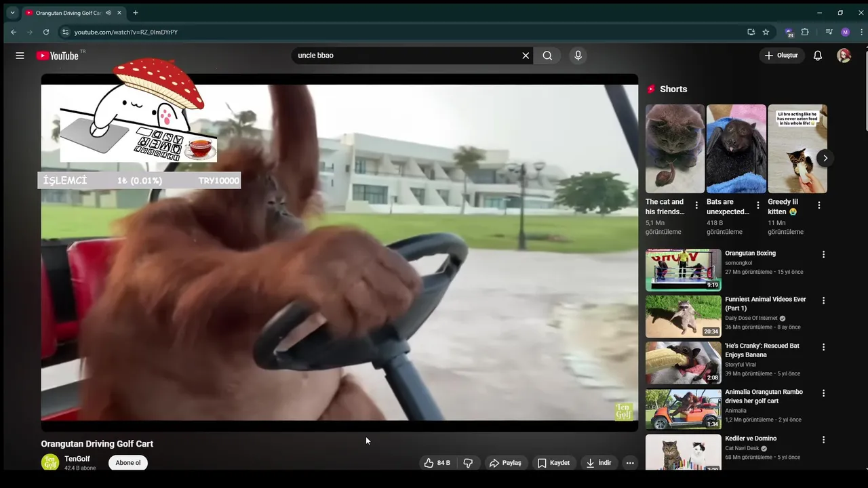Run search with magnifier button
868x488 pixels.
pyautogui.click(x=547, y=56)
